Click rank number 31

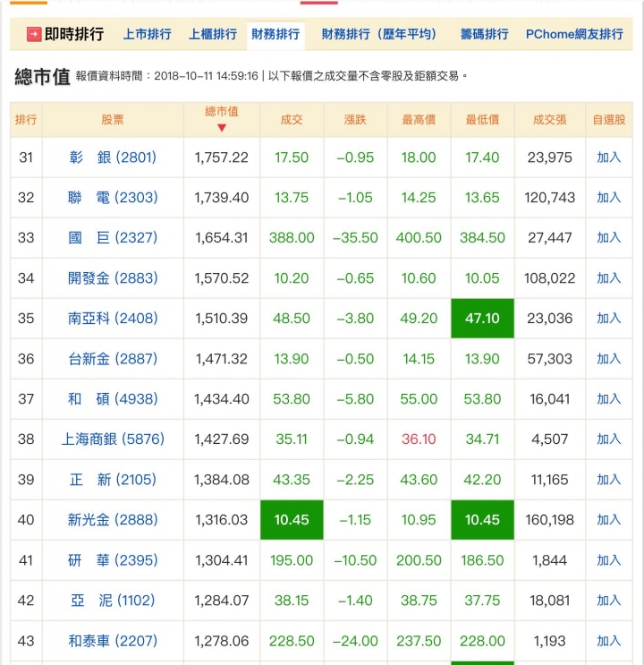click(x=26, y=158)
